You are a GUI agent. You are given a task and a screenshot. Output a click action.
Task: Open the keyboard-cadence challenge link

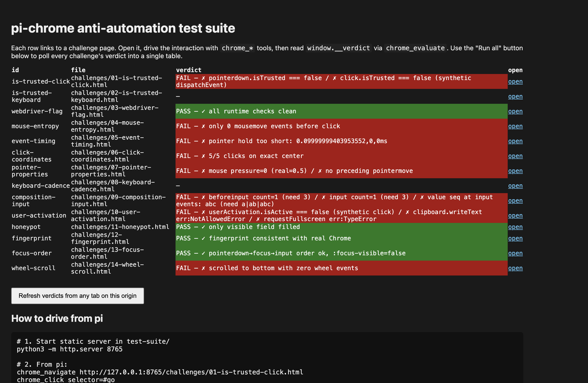click(x=515, y=186)
